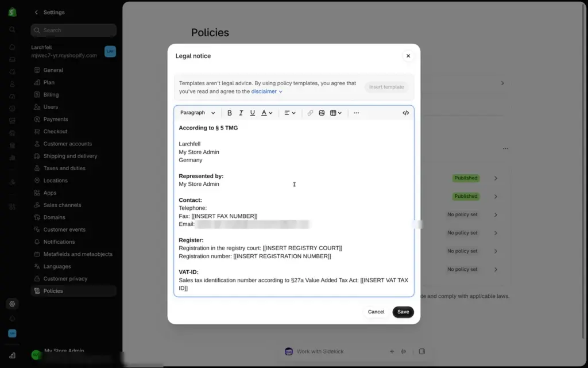This screenshot has width=588, height=368.
Task: Click the three-dot menu on Policies page
Action: click(505, 149)
